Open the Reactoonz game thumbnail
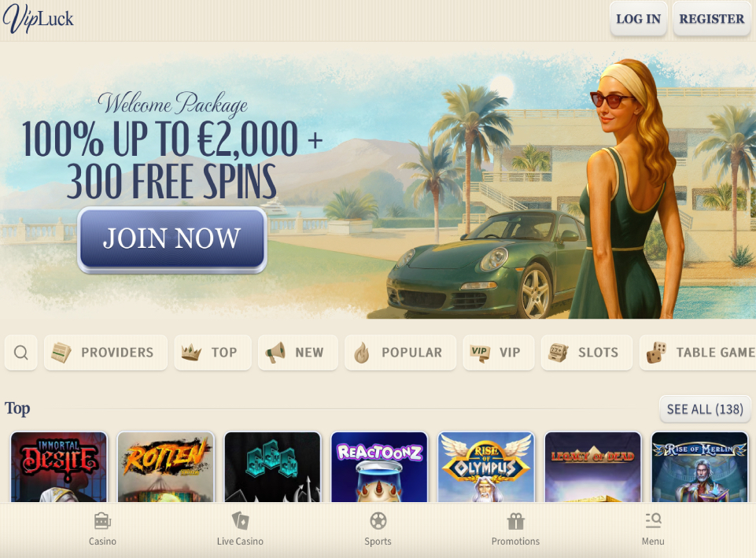Image resolution: width=756 pixels, height=558 pixels. click(x=379, y=467)
